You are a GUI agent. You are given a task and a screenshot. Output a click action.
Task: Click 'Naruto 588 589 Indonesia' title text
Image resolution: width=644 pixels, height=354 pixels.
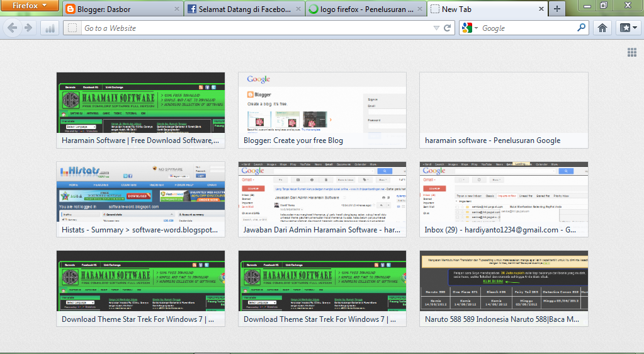coord(502,319)
